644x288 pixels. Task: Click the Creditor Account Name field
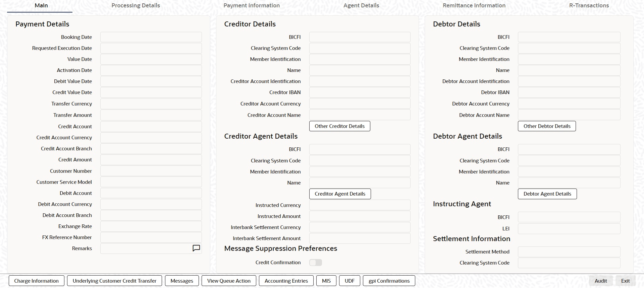pyautogui.click(x=360, y=115)
